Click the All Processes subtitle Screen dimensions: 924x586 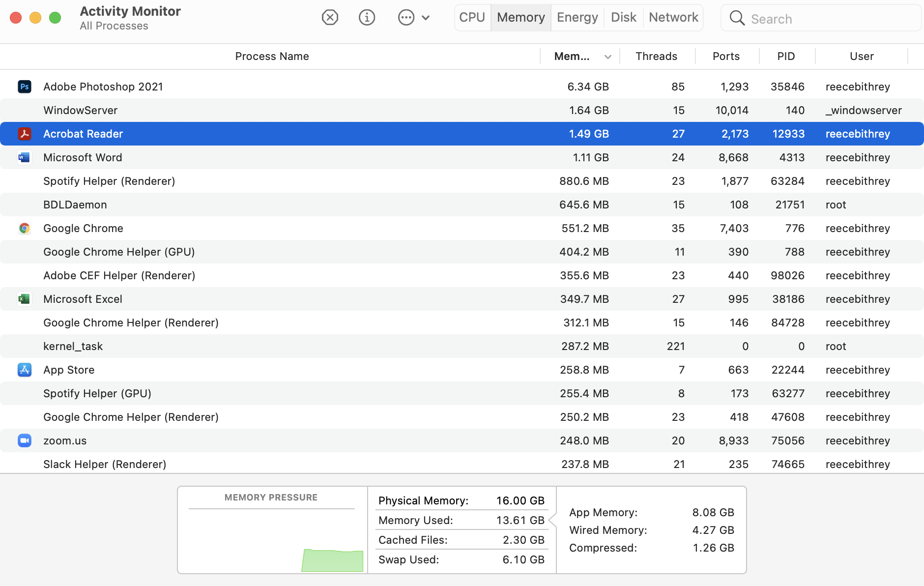point(114,26)
